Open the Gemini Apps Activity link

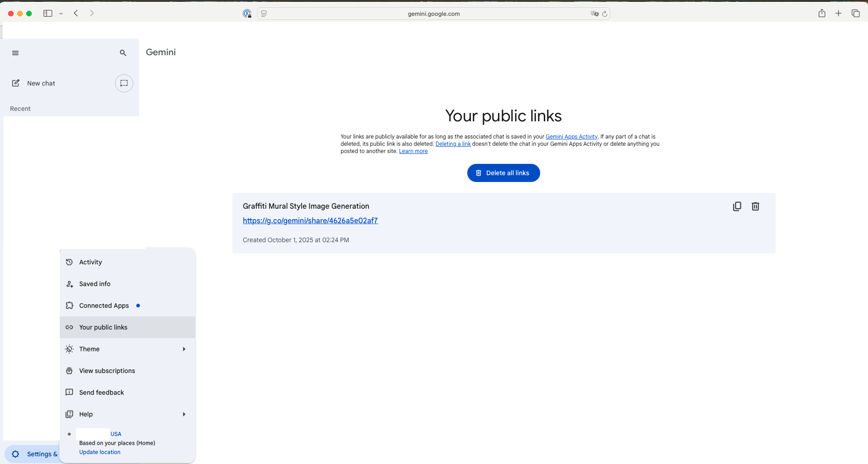tap(571, 136)
